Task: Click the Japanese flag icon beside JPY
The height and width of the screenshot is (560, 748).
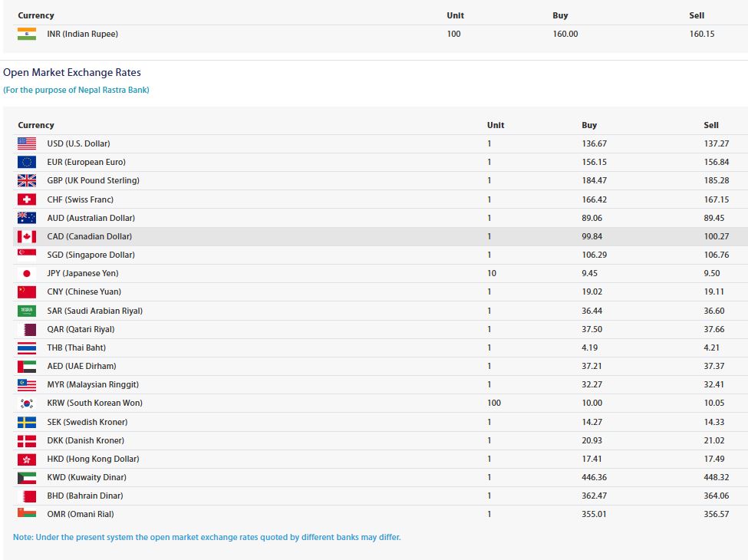Action: coord(27,273)
